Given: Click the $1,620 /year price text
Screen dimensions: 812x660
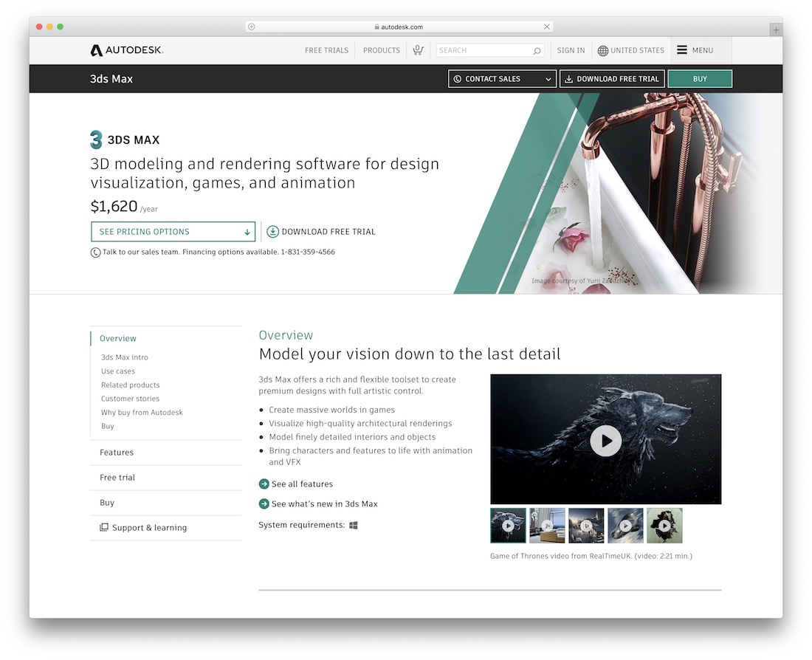Looking at the screenshot, I should point(124,207).
